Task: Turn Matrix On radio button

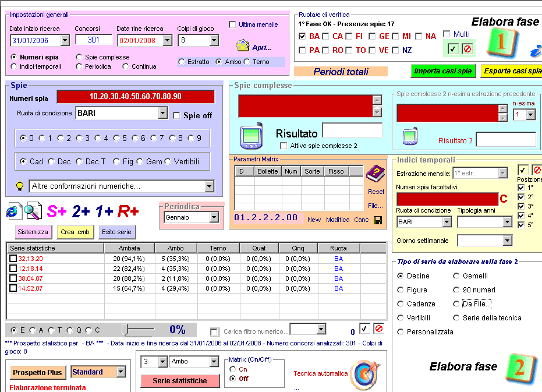Action: pos(233,369)
